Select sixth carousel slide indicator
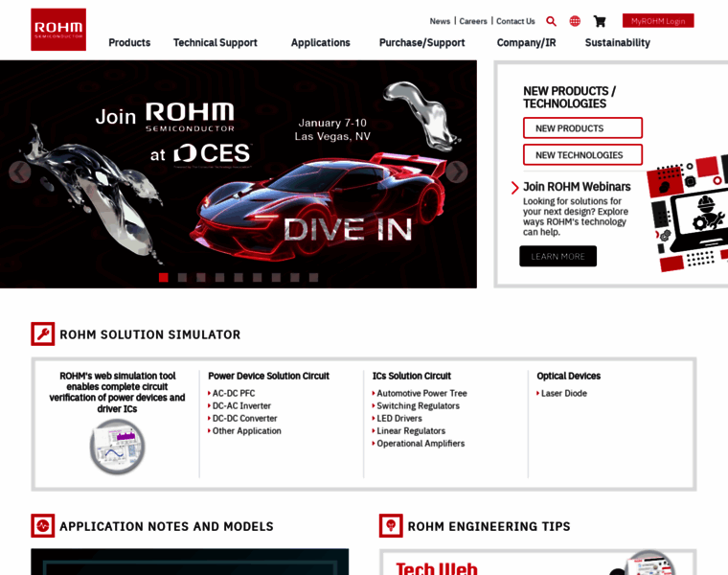The height and width of the screenshot is (575, 728). pyautogui.click(x=258, y=277)
